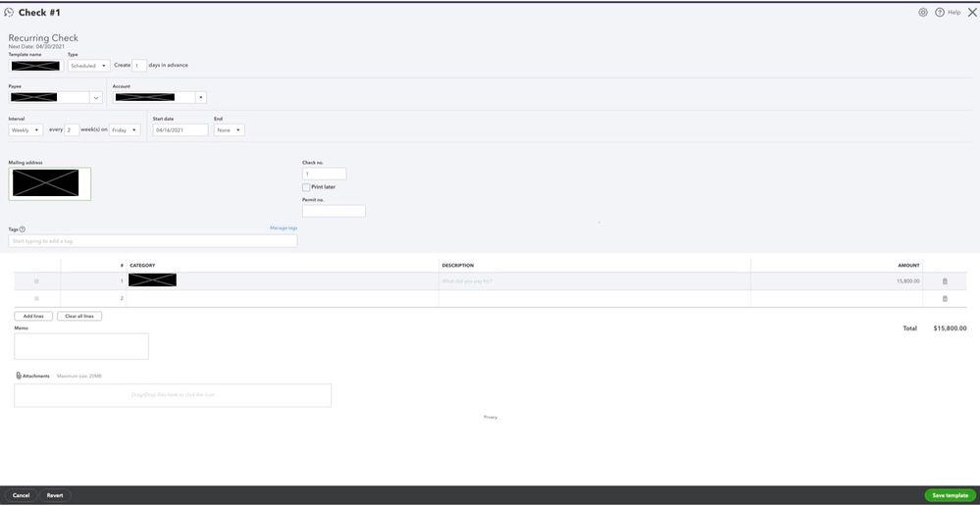Screen dimensions: 980x506
Task: Click the Tags help question icon
Action: (23, 229)
